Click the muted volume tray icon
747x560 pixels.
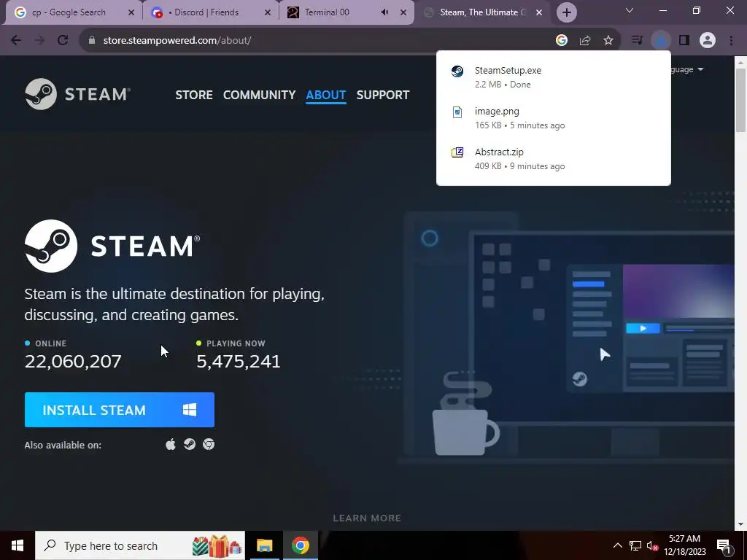tap(652, 545)
